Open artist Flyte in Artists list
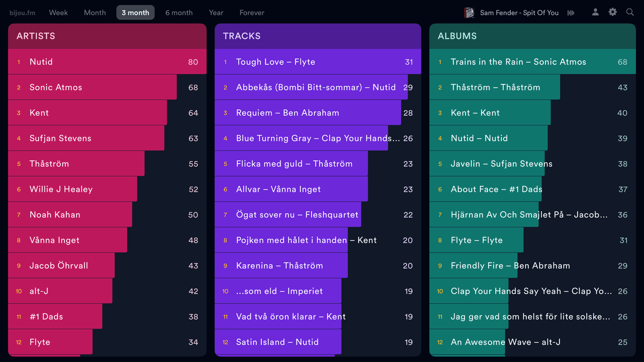 click(107, 342)
